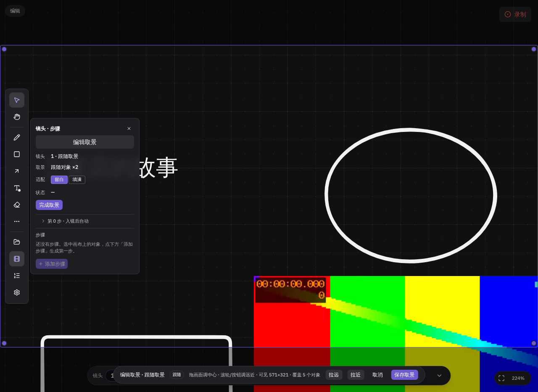Click the 编辑取景 button in panel
This screenshot has height=392, width=538.
point(85,142)
